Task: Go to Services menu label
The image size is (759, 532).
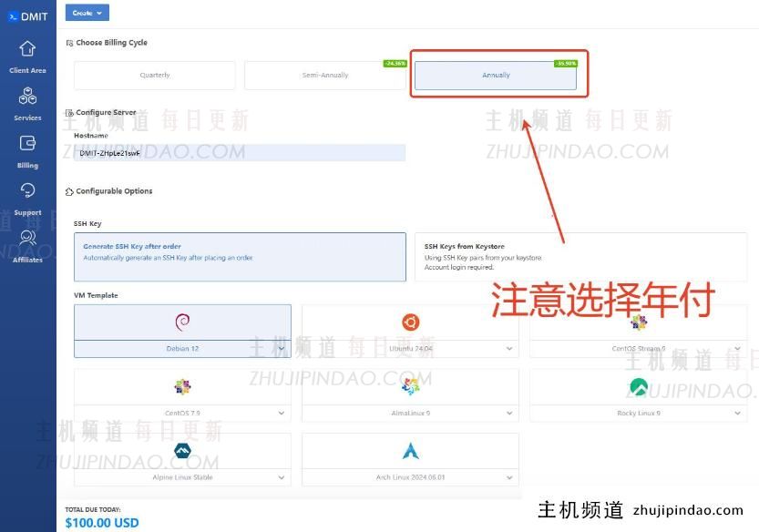Action: (x=27, y=118)
